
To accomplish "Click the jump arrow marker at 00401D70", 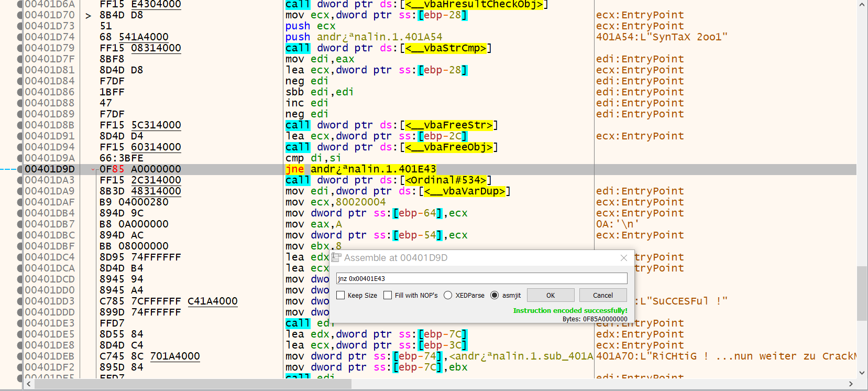I will tap(89, 16).
